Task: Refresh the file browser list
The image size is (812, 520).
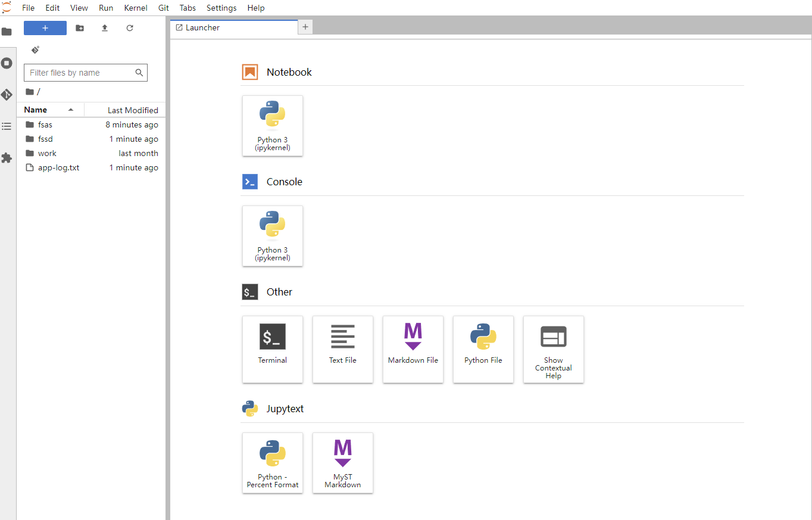Action: [130, 28]
